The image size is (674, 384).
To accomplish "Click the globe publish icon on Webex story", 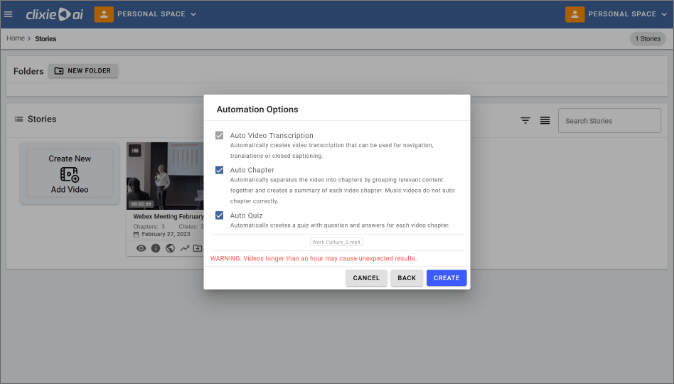I will pos(170,248).
